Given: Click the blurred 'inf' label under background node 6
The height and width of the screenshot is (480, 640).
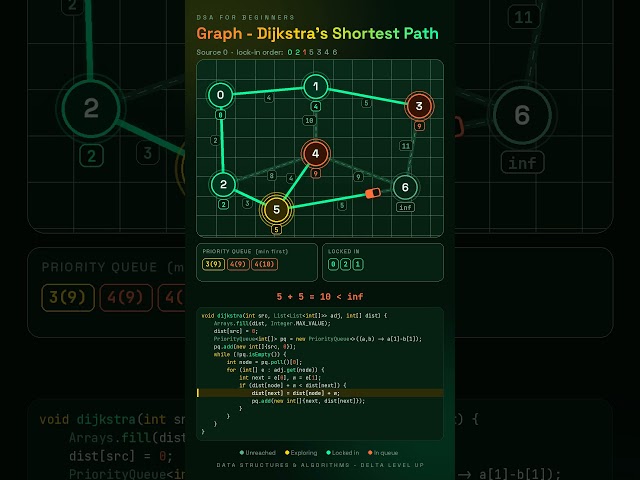Looking at the screenshot, I should (x=522, y=163).
